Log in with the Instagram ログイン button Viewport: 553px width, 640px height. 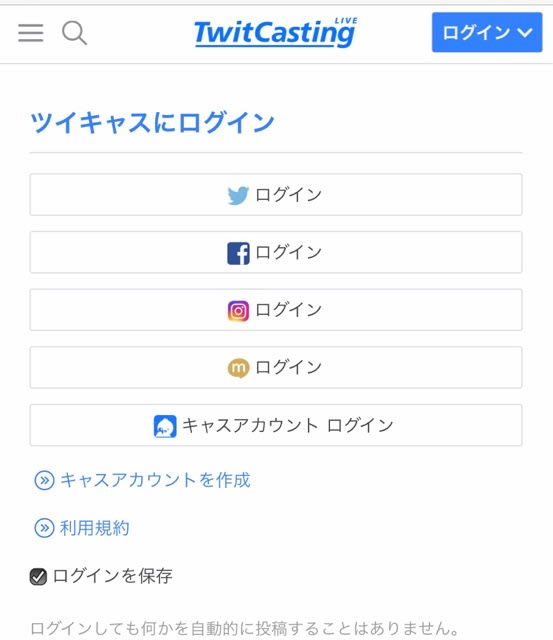coord(276,310)
